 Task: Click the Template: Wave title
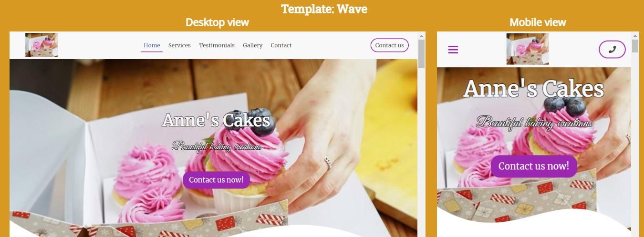(324, 9)
